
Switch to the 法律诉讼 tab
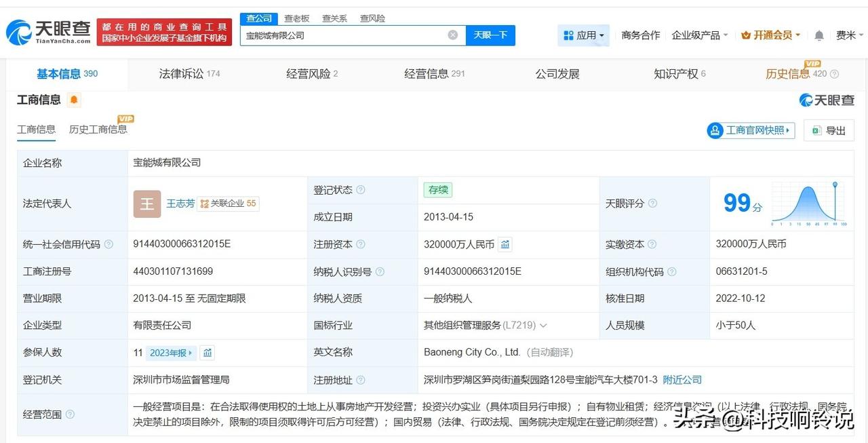[x=189, y=74]
